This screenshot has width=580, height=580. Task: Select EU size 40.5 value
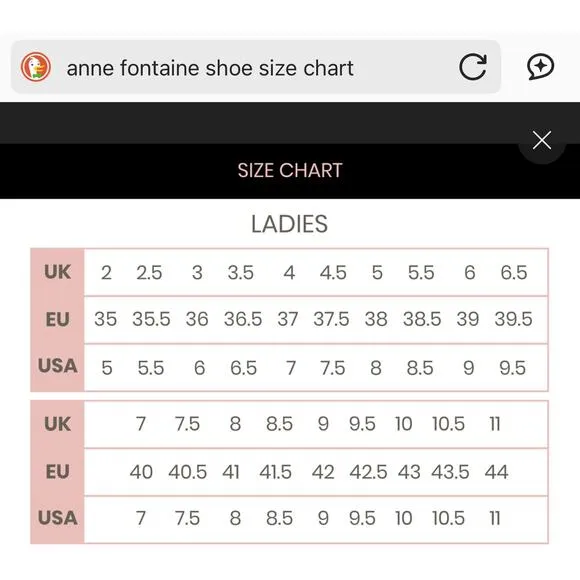(188, 472)
